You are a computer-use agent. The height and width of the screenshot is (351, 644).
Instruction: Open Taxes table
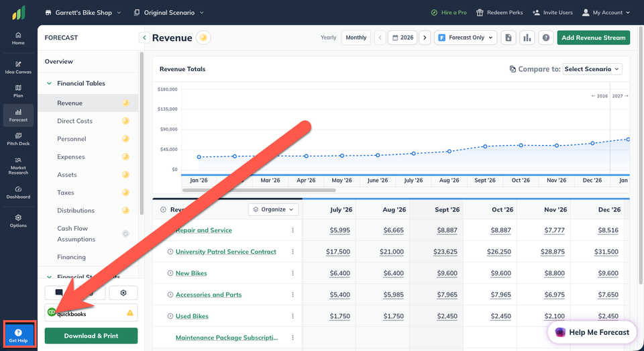[66, 193]
